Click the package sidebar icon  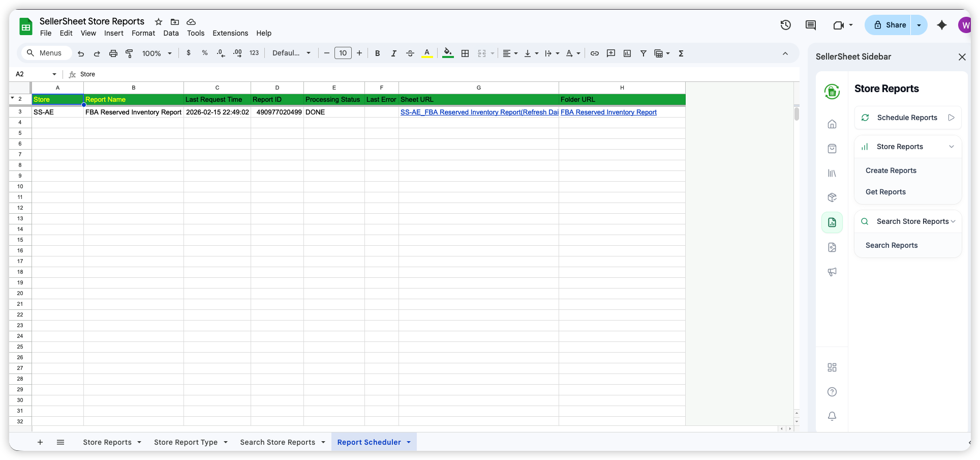[832, 197]
